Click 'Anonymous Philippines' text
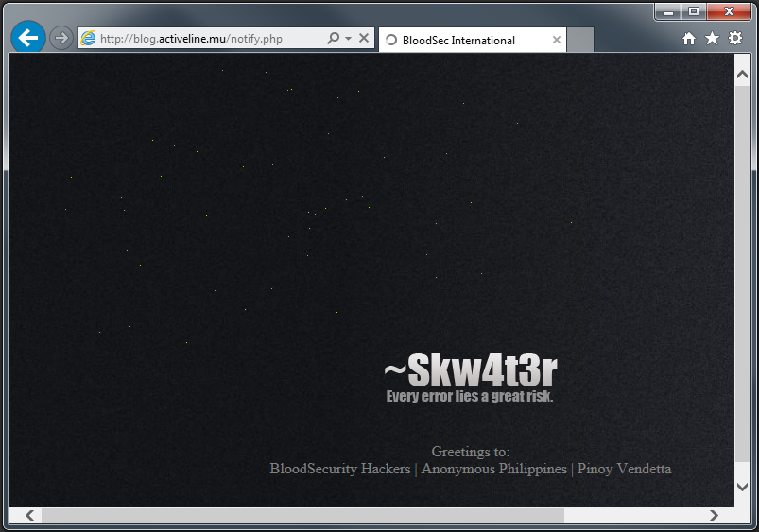This screenshot has width=759, height=532. click(494, 469)
